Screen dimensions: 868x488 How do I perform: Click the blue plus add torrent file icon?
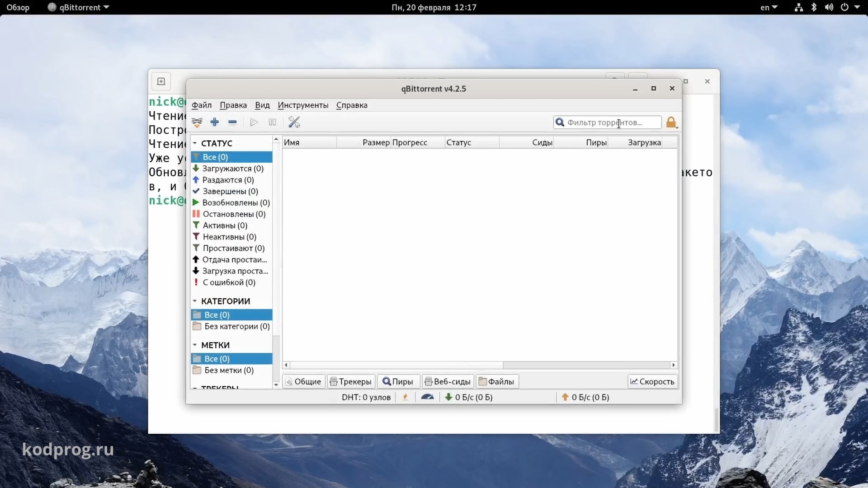215,122
